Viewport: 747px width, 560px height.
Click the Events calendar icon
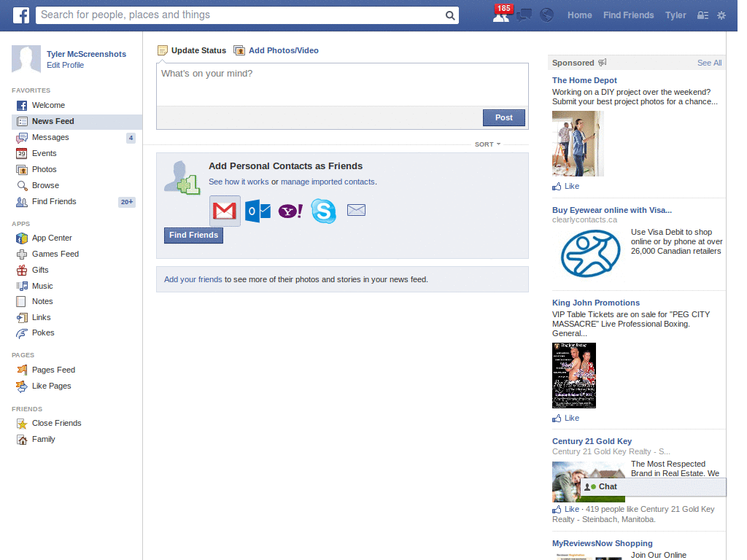point(21,153)
